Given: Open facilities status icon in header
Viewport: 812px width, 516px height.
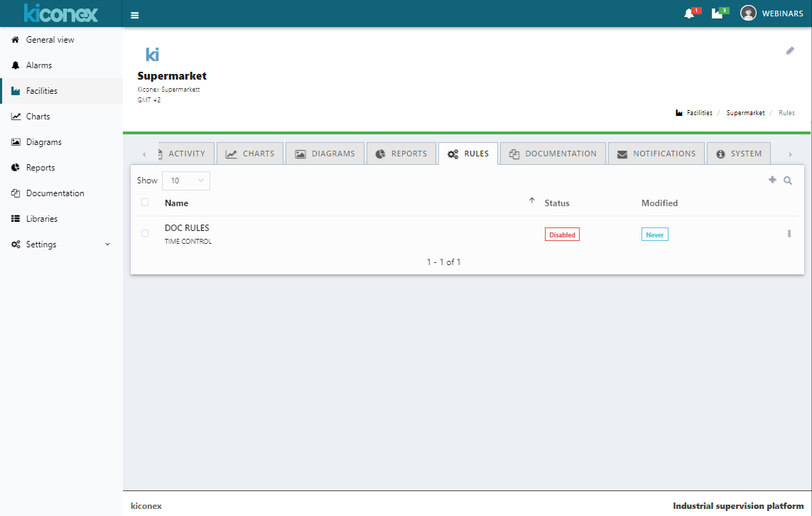Looking at the screenshot, I should pyautogui.click(x=718, y=14).
